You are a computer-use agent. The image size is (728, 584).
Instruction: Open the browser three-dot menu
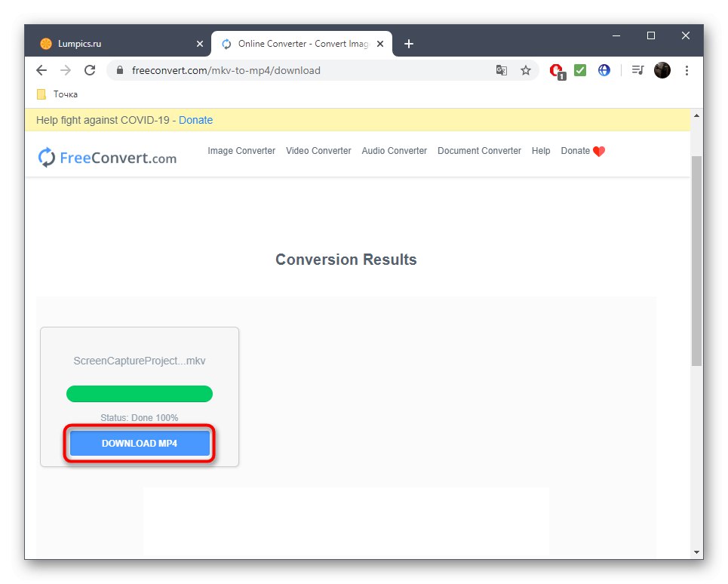point(687,69)
